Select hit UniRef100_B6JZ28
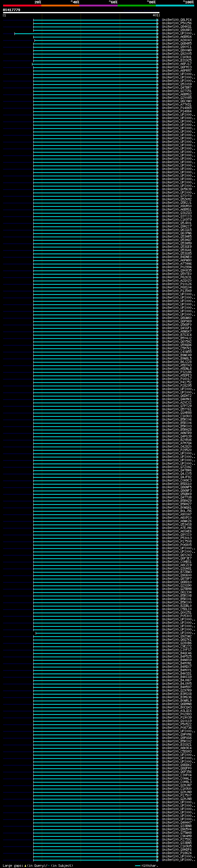The image size is (197, 868). [177, 362]
